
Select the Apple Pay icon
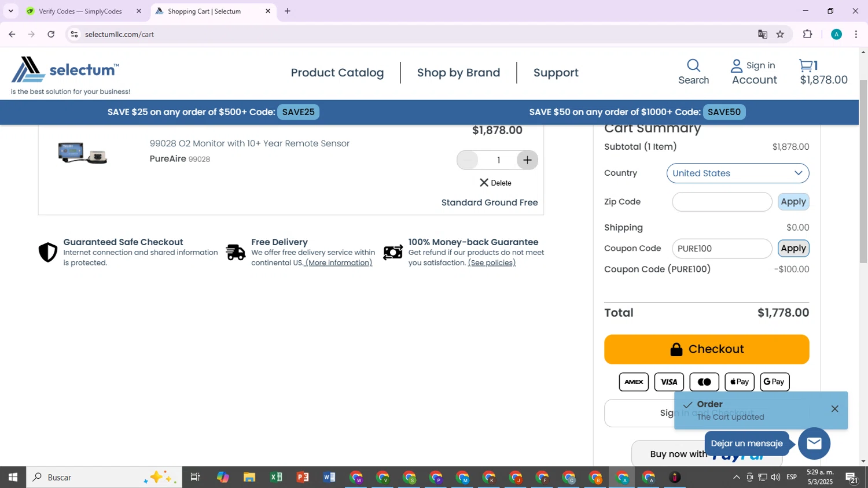[740, 382]
